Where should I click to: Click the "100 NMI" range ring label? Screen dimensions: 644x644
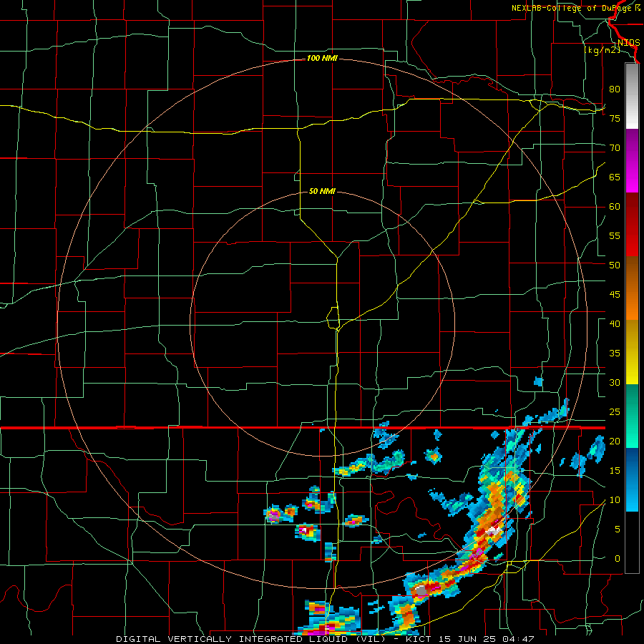pyautogui.click(x=322, y=59)
